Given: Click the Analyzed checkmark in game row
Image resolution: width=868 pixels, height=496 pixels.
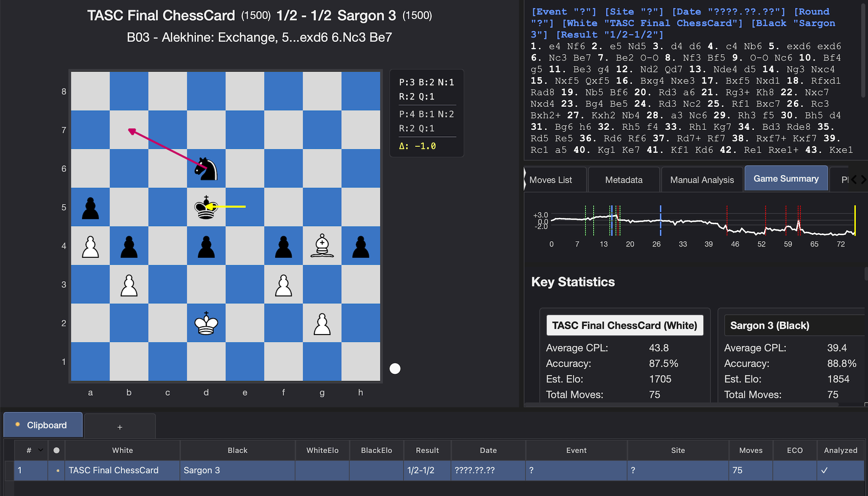Looking at the screenshot, I should coord(824,470).
